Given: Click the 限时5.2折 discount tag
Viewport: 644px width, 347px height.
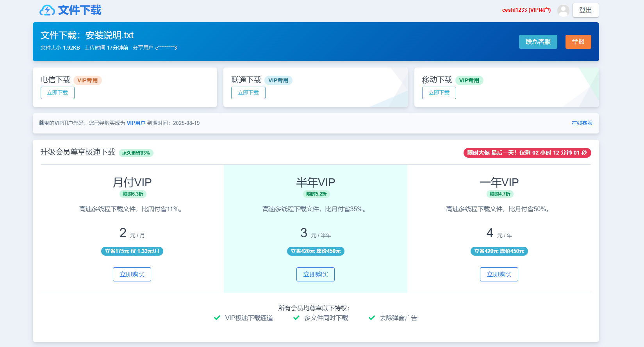Looking at the screenshot, I should pos(316,194).
